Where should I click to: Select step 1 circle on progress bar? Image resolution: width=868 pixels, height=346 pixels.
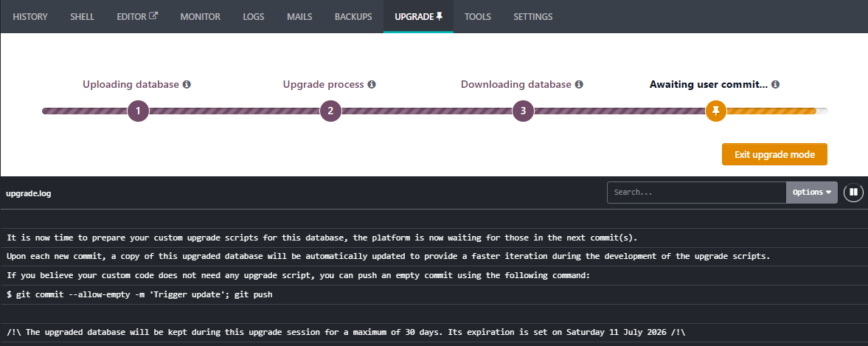(x=138, y=111)
